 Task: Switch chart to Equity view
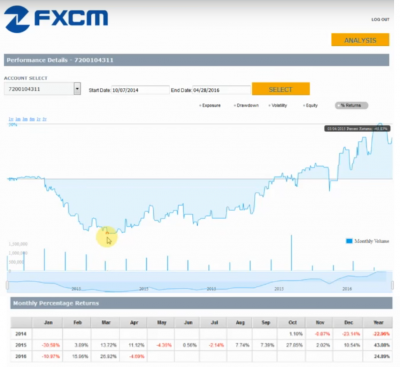310,105
